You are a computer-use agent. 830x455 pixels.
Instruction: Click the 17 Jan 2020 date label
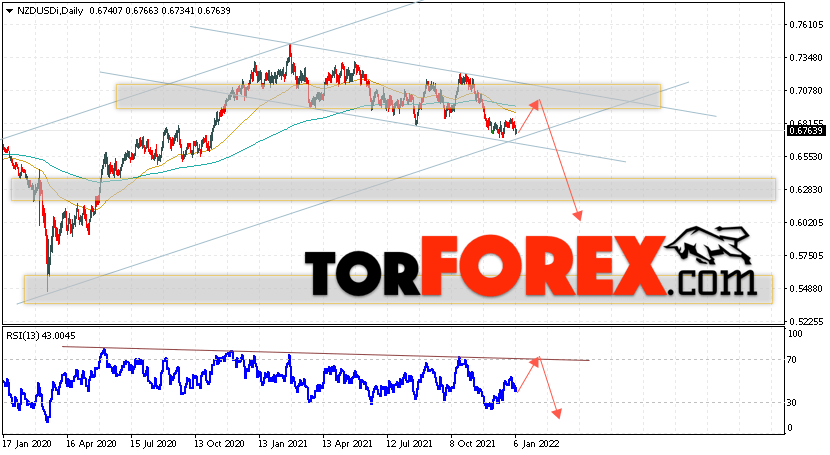pos(27,443)
